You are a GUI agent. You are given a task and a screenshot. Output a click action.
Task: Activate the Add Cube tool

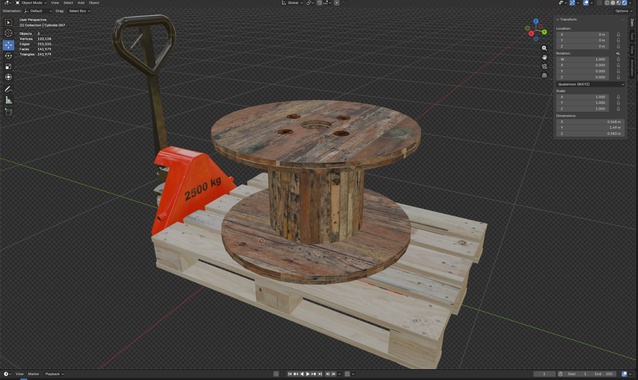8,111
